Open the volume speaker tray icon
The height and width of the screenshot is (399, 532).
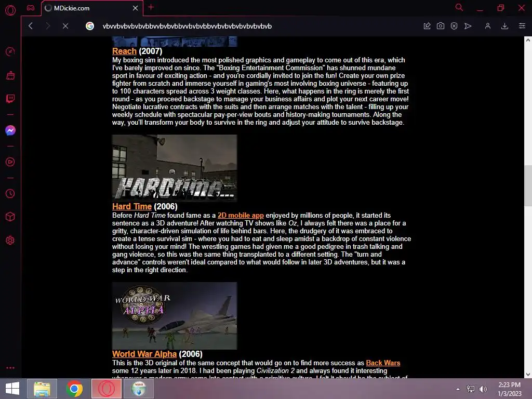483,389
